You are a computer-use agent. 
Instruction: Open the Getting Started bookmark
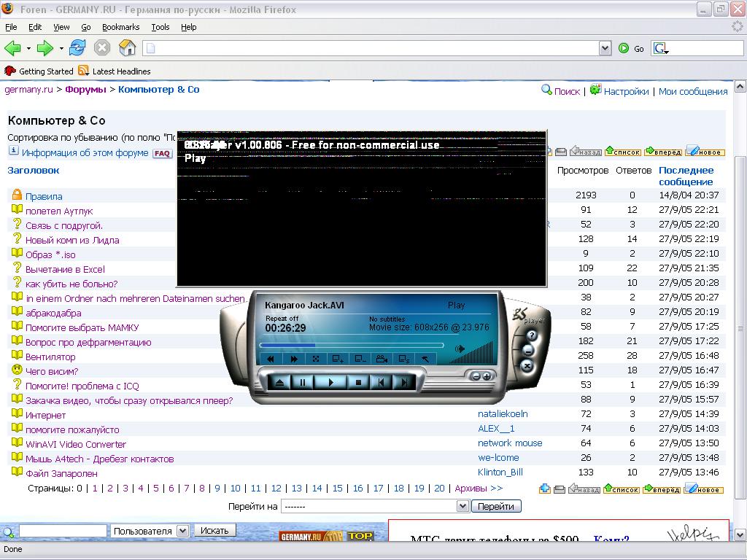[39, 71]
